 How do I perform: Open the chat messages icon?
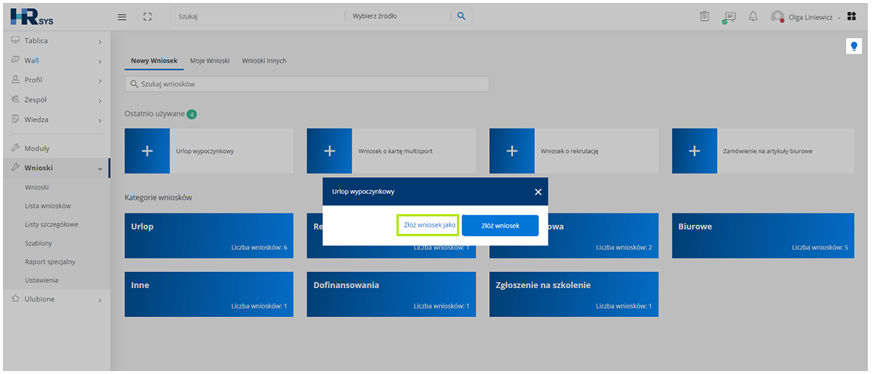(x=729, y=17)
